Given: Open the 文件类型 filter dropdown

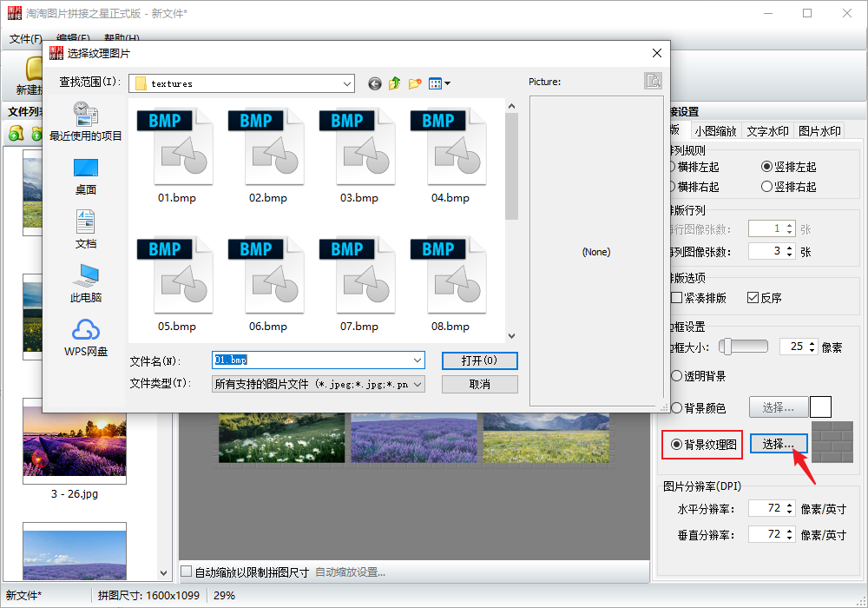Looking at the screenshot, I should coord(418,384).
